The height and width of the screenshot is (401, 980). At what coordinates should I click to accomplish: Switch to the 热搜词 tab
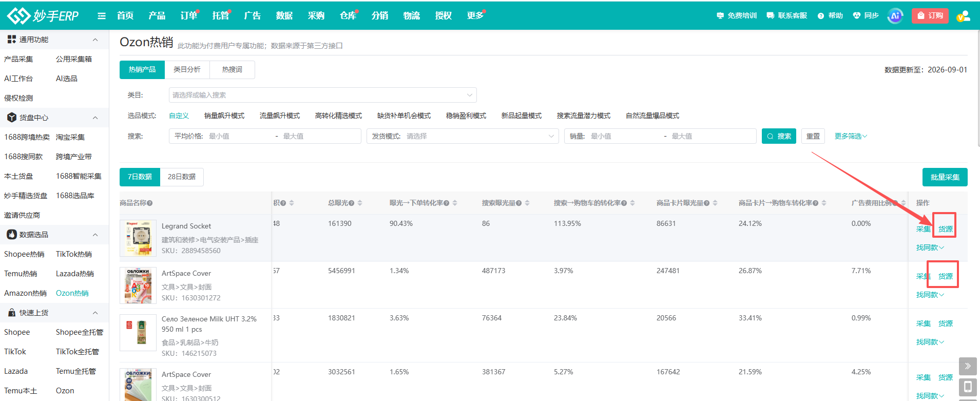point(232,69)
